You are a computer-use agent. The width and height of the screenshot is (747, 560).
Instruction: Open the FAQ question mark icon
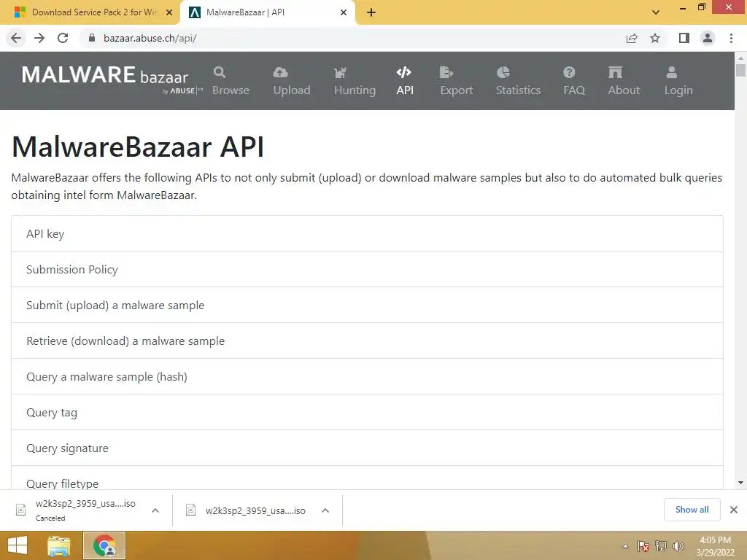point(569,72)
